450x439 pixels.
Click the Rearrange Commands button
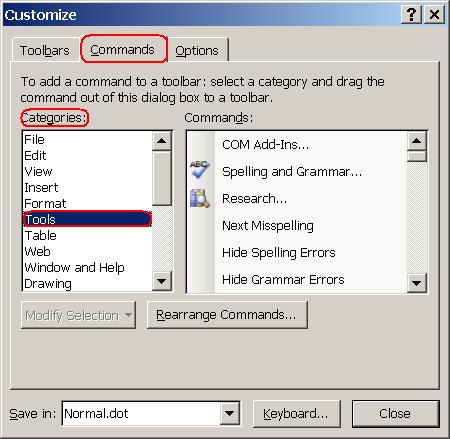coord(227,315)
